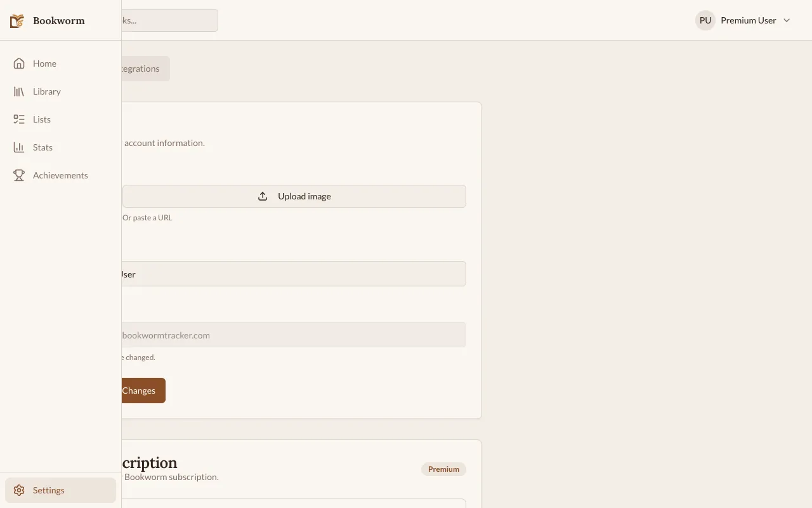Focus the search books field

point(169,20)
